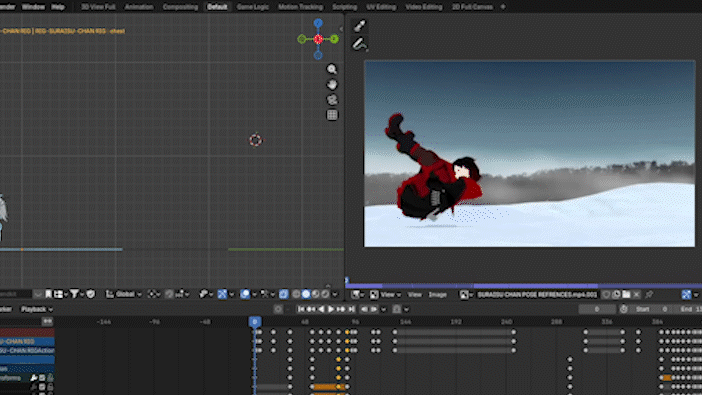Play the animation forward

tap(331, 309)
